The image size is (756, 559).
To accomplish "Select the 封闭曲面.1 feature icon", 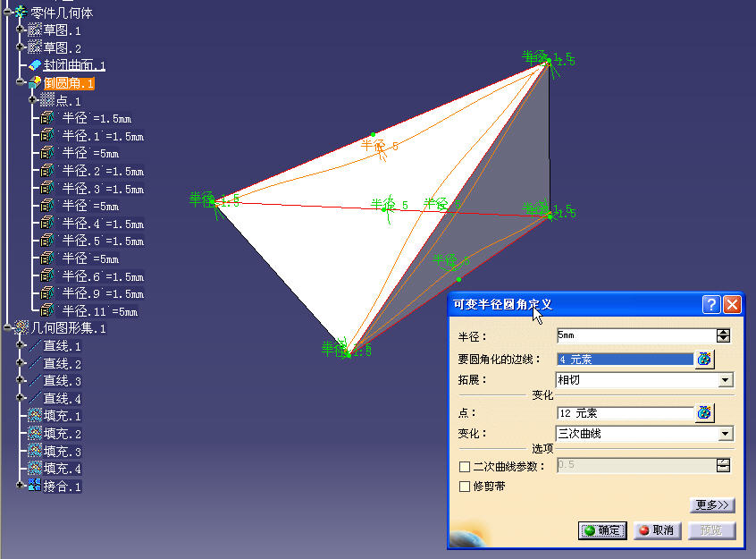I will click(x=35, y=64).
